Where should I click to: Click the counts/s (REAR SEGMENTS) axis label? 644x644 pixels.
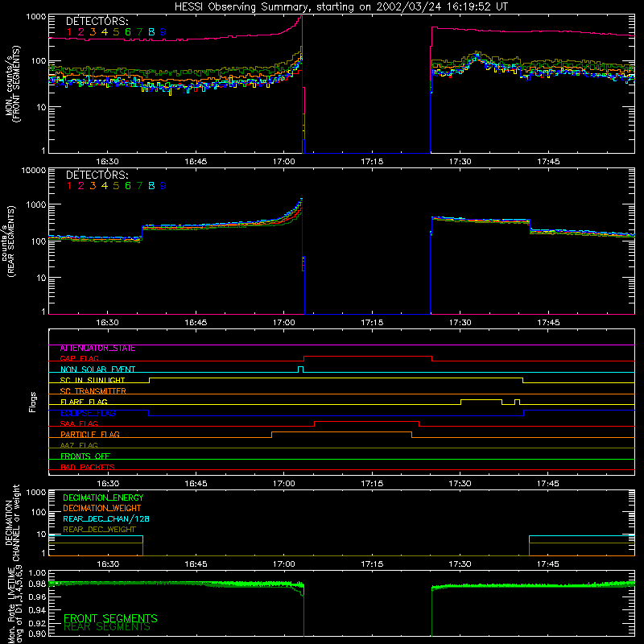click(x=9, y=242)
